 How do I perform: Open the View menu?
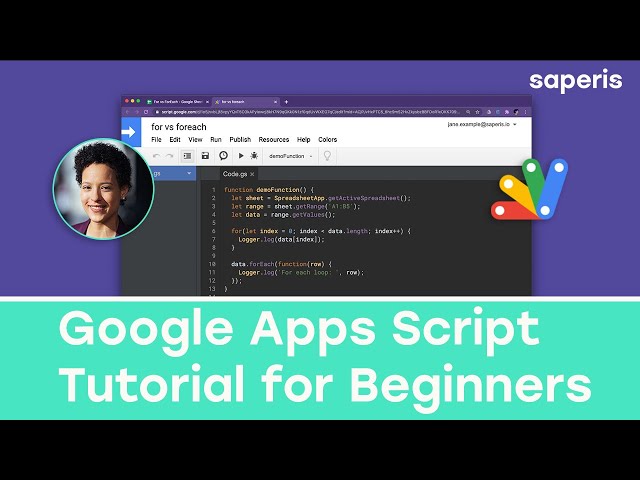[x=195, y=140]
